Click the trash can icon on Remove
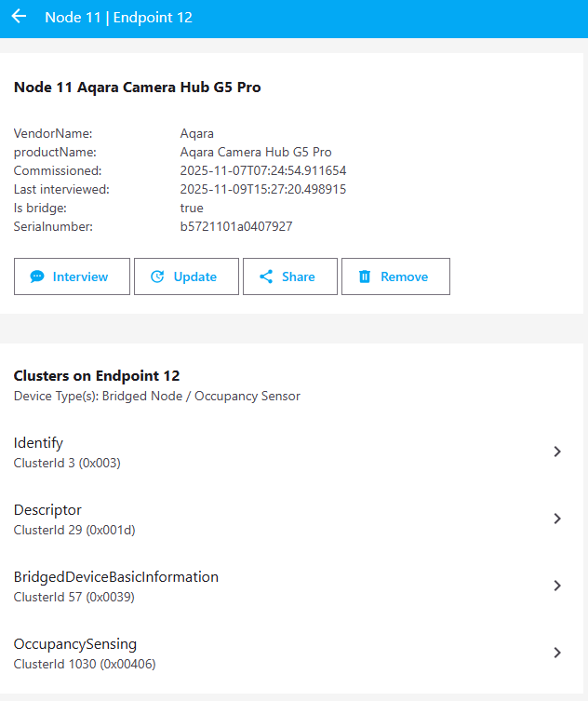This screenshot has height=701, width=588. tap(365, 276)
